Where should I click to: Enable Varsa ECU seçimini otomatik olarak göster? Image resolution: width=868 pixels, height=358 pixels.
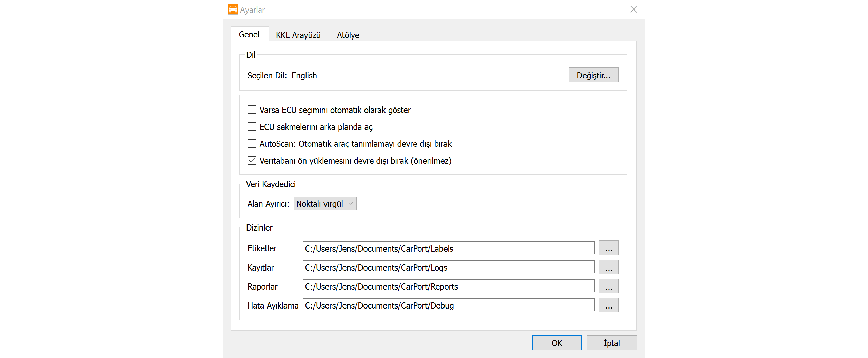pyautogui.click(x=252, y=110)
